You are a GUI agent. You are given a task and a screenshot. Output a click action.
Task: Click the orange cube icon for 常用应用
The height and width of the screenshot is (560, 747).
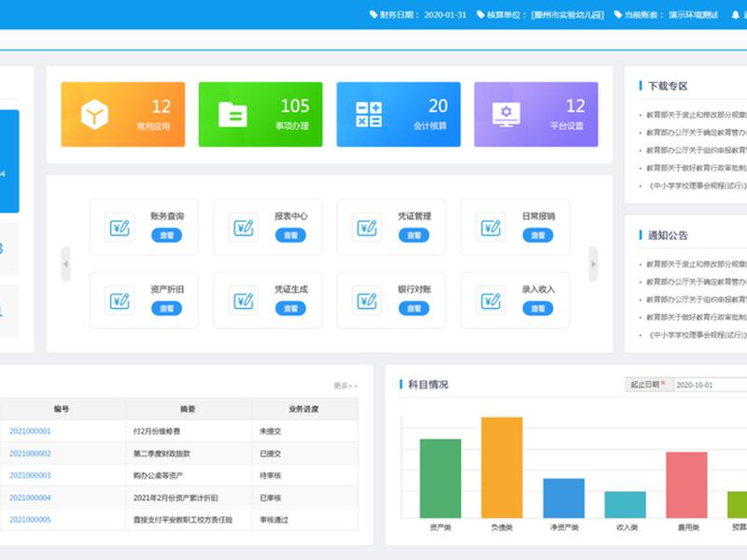pos(94,114)
